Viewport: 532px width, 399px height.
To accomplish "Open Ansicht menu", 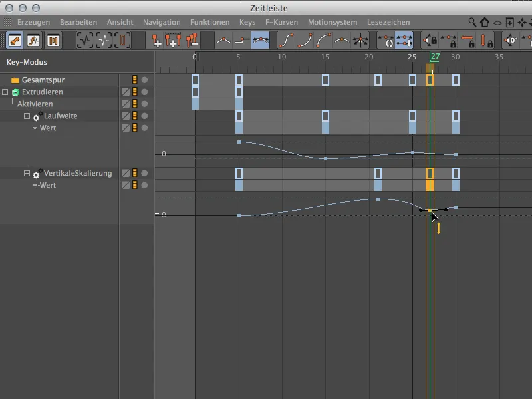I will coord(120,23).
